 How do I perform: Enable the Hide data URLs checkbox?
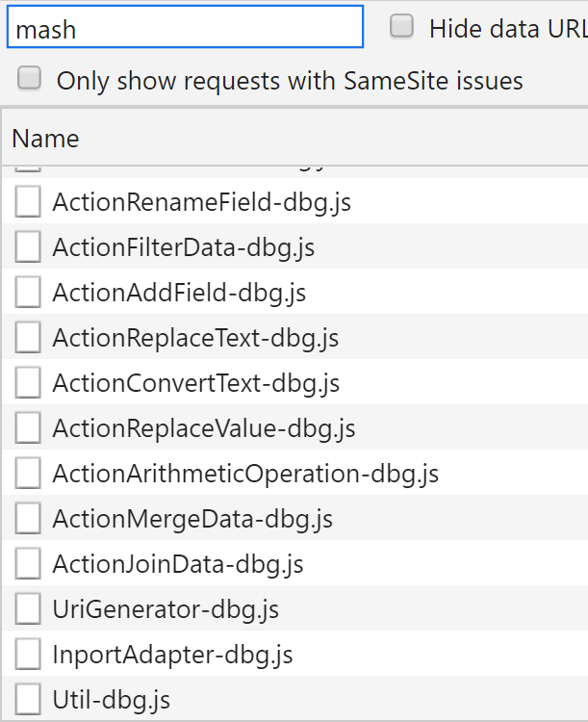[402, 27]
